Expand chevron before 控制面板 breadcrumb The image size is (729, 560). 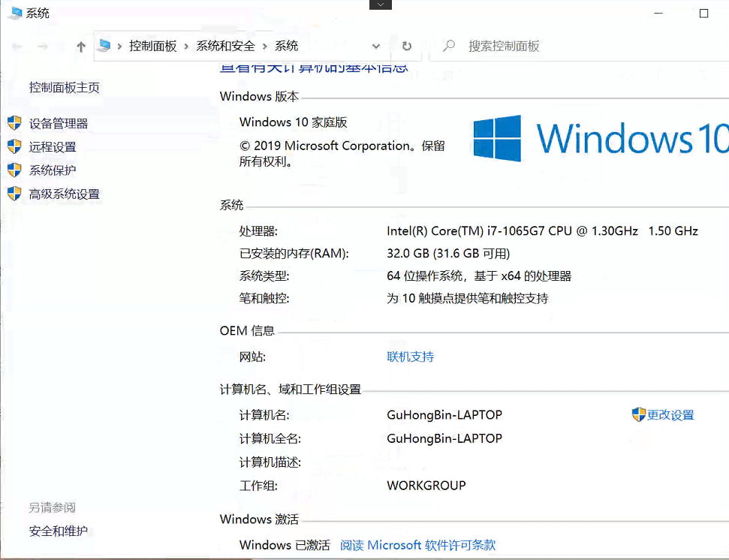[x=119, y=46]
